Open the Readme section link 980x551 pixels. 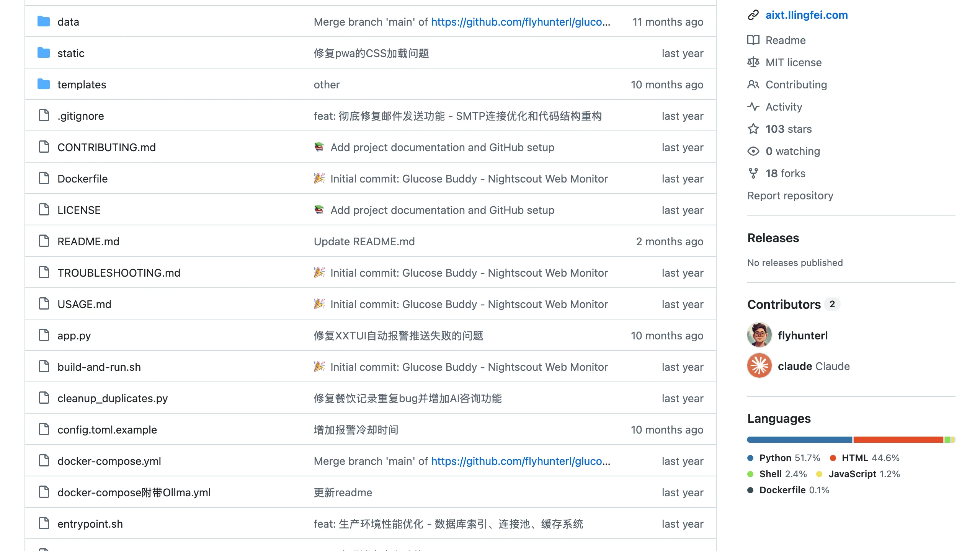point(786,40)
